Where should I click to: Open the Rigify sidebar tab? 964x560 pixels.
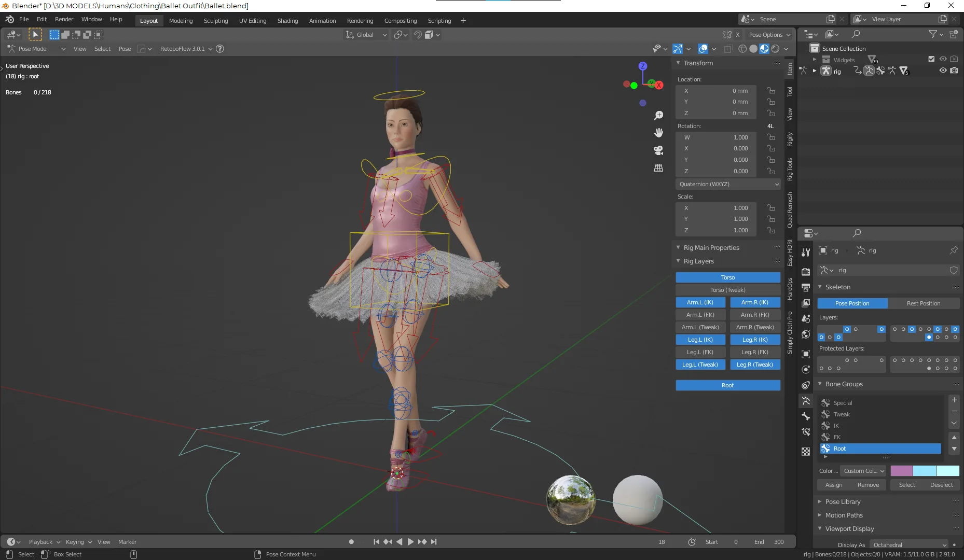(x=790, y=139)
